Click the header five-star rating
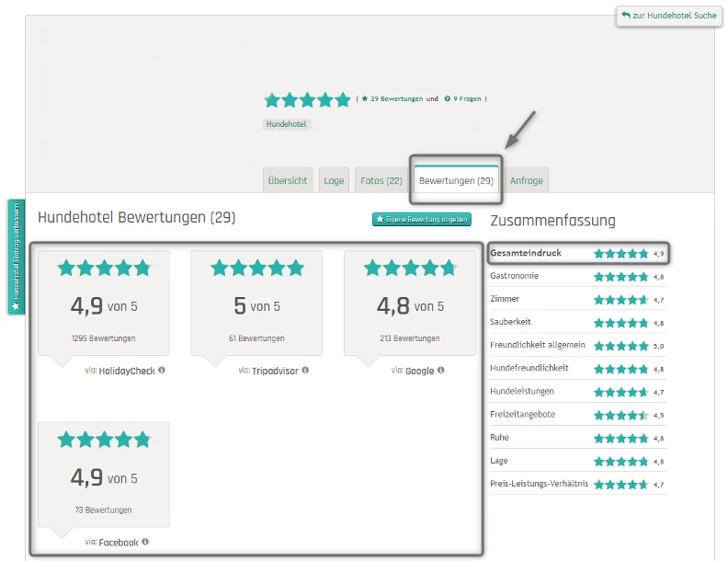Viewport: 728px width, 561px height. 307,99
